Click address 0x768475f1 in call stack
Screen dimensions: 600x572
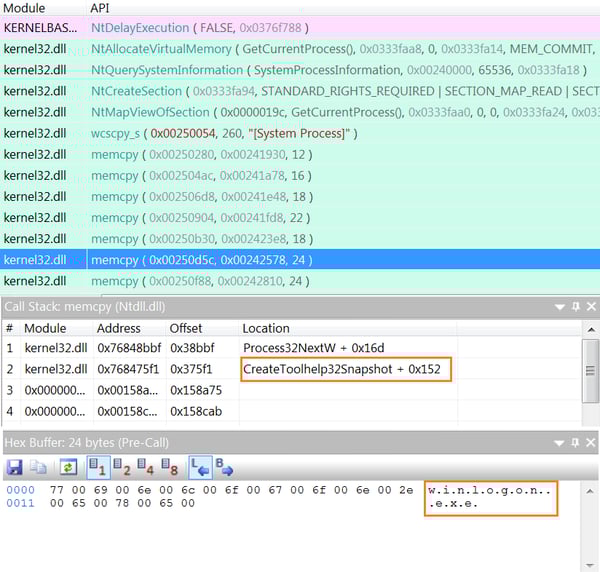(128, 369)
